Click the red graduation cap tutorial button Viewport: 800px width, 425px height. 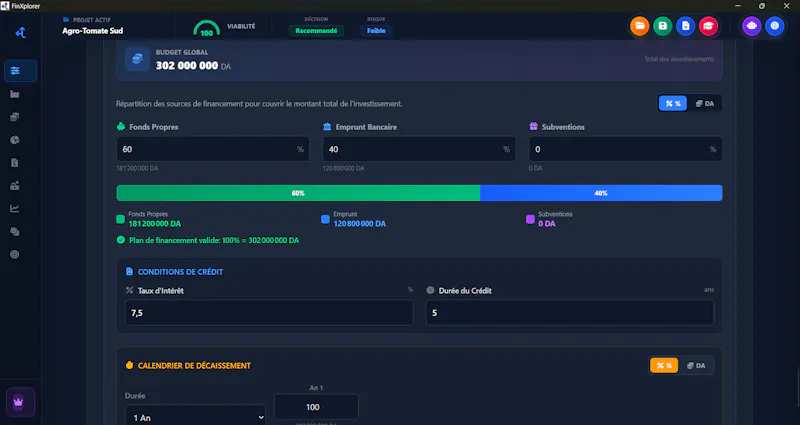(x=708, y=26)
